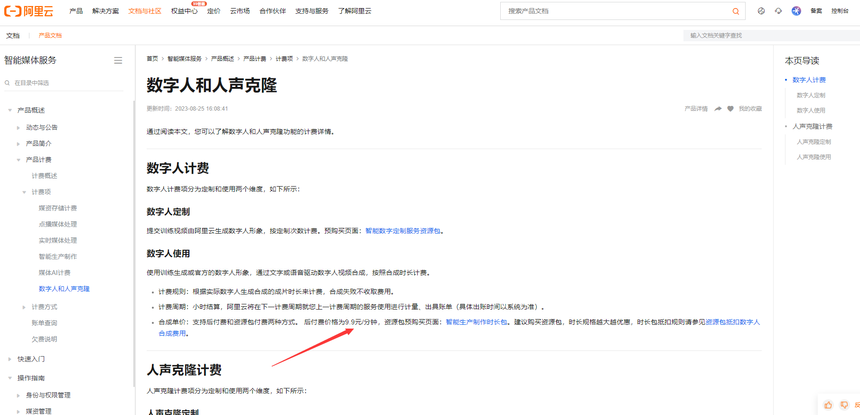
Task: Open the 资源包抵扣数字人合成费用 link
Action: coord(732,322)
